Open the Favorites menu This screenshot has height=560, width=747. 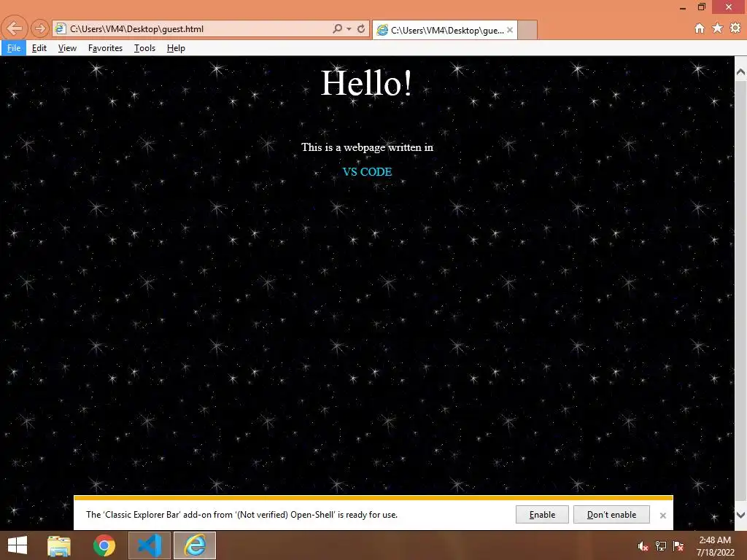pos(105,48)
